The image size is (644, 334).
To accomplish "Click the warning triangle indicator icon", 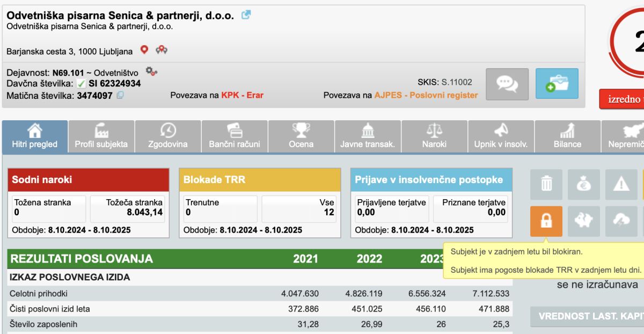I will coord(621,185).
